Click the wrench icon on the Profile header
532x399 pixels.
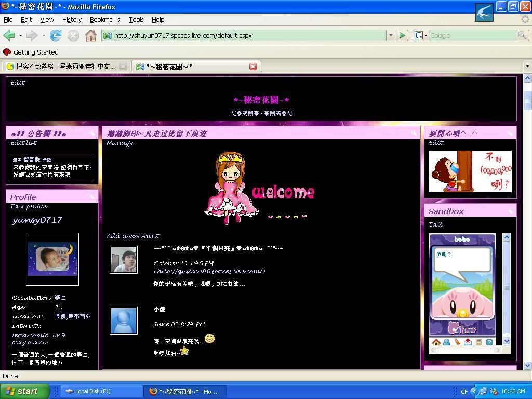[92, 197]
